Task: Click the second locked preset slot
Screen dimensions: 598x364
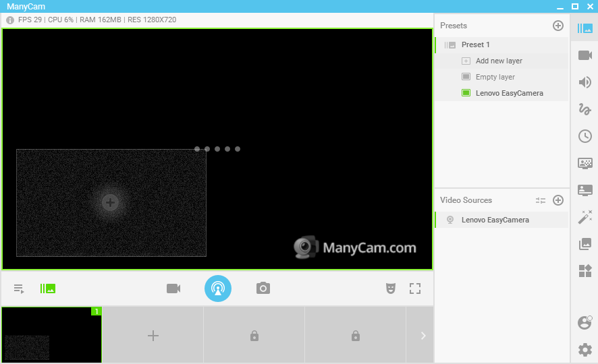Action: pos(356,336)
